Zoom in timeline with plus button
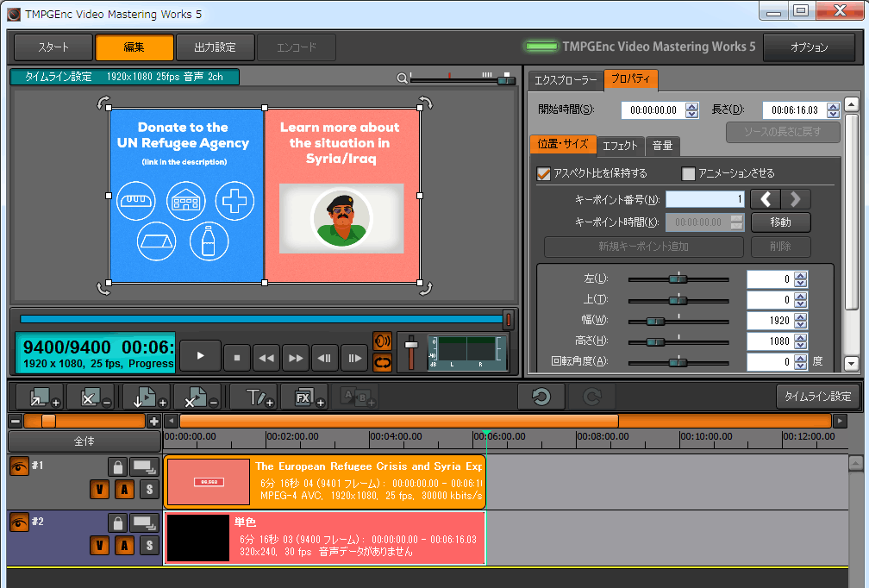Viewport: 869px width, 588px height. pos(154,422)
